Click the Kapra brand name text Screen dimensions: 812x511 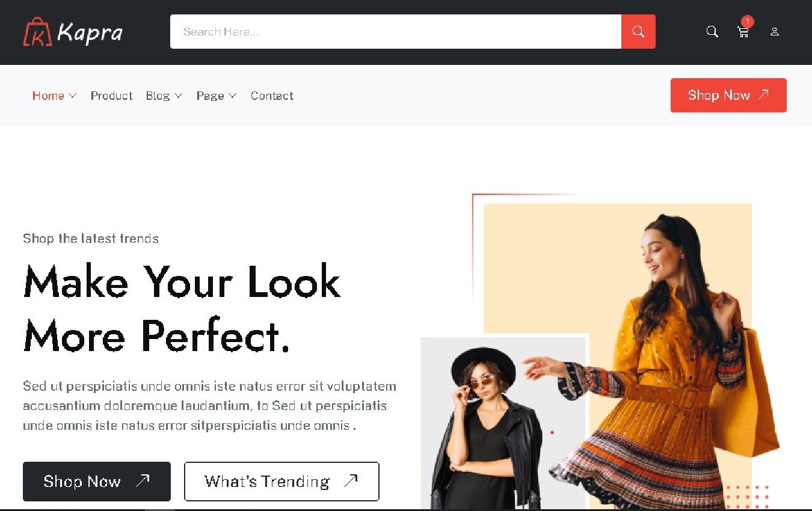pos(90,33)
